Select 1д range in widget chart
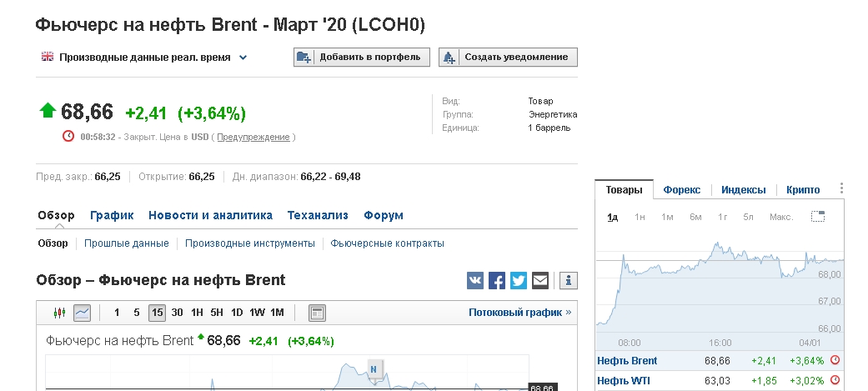 click(x=612, y=217)
